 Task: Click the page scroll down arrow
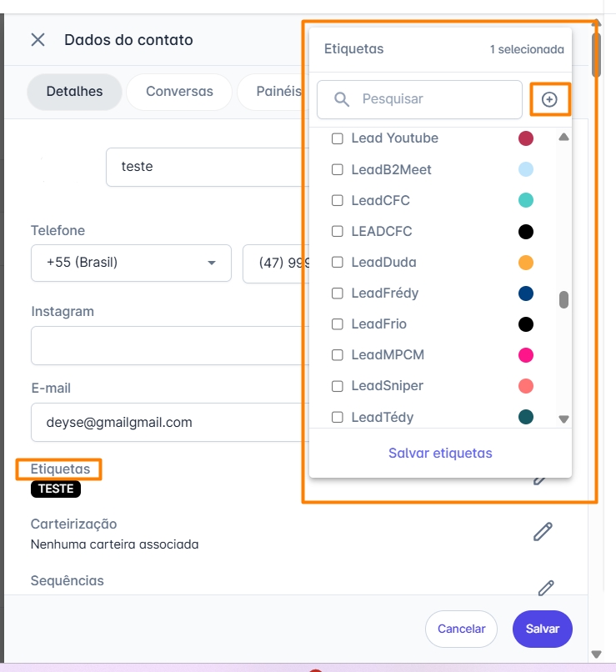[595, 654]
